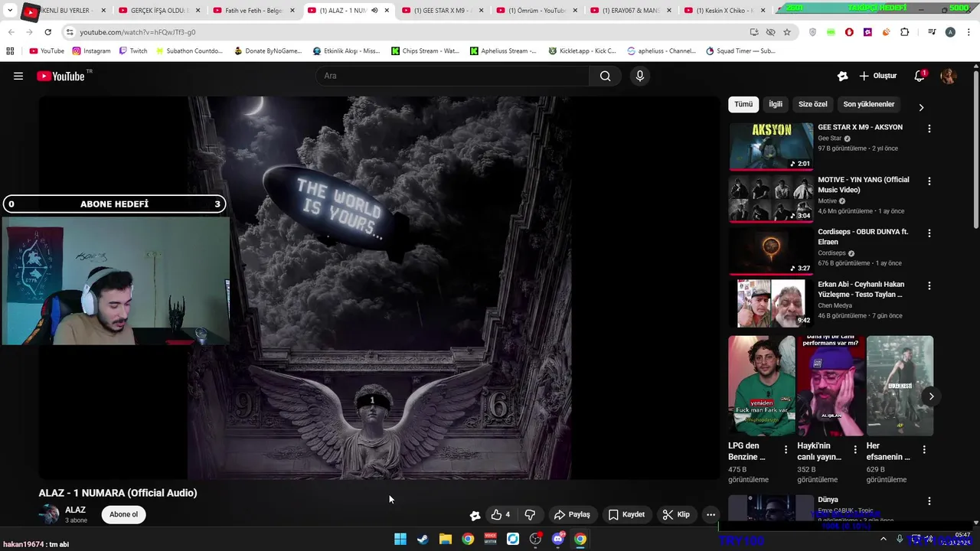Click the page vertical scrollbar
Screen dimensions: 980x551
tap(975, 149)
